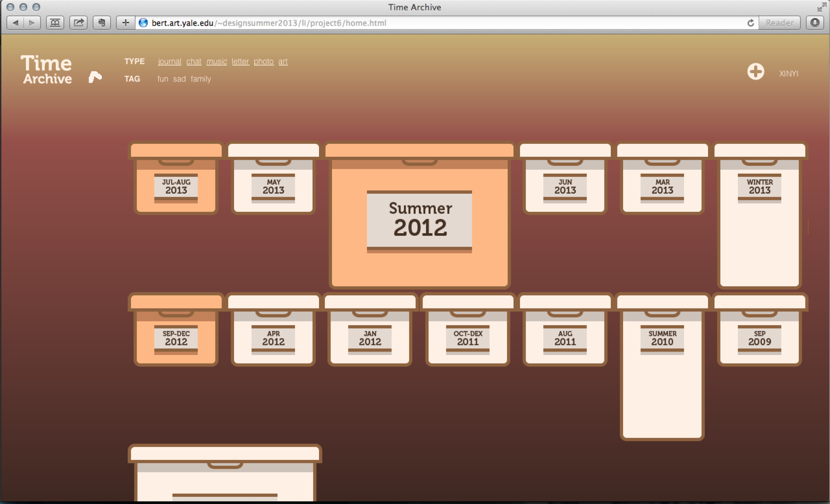The height and width of the screenshot is (504, 830).
Task: Open the OCT-DEX 2011 archive box
Action: click(x=467, y=330)
